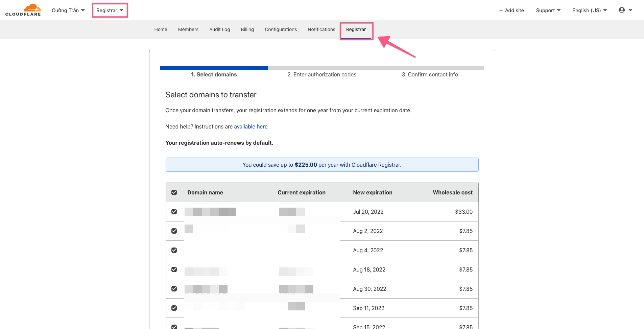This screenshot has height=329, width=644.
Task: Click the '1. Select domains' step label
Action: click(x=214, y=74)
